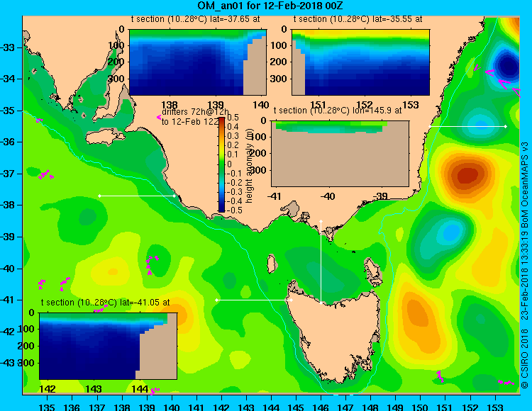Click the magenta drifter track near 151E 43.5S
Viewport: 532px width, 411px height.
[440, 376]
